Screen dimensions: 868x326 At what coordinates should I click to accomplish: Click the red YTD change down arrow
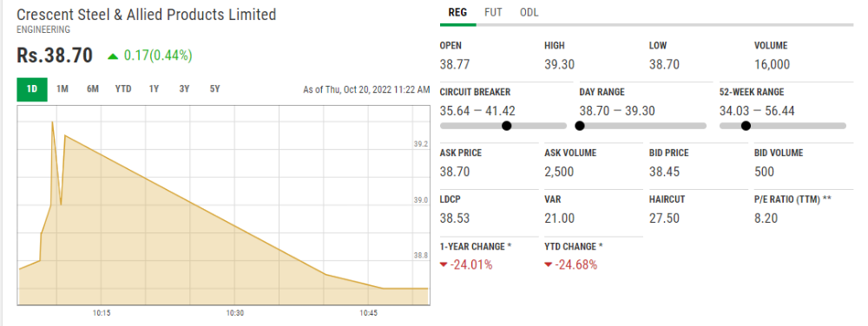[548, 264]
